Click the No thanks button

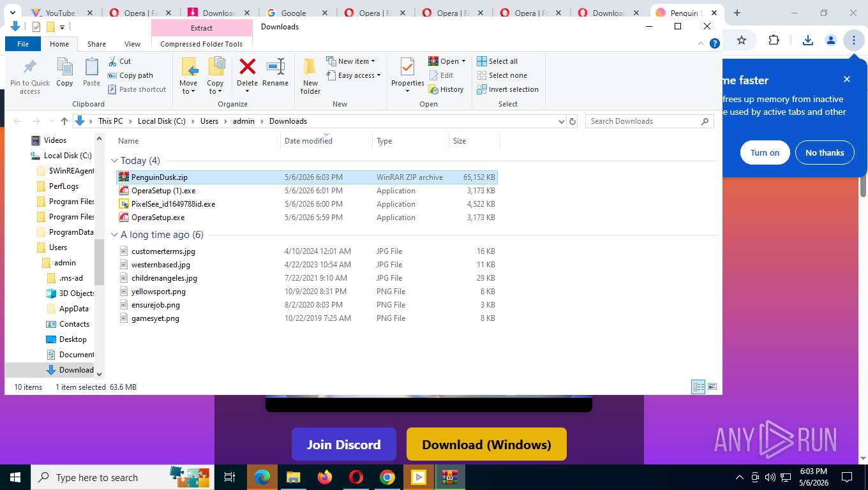(825, 152)
